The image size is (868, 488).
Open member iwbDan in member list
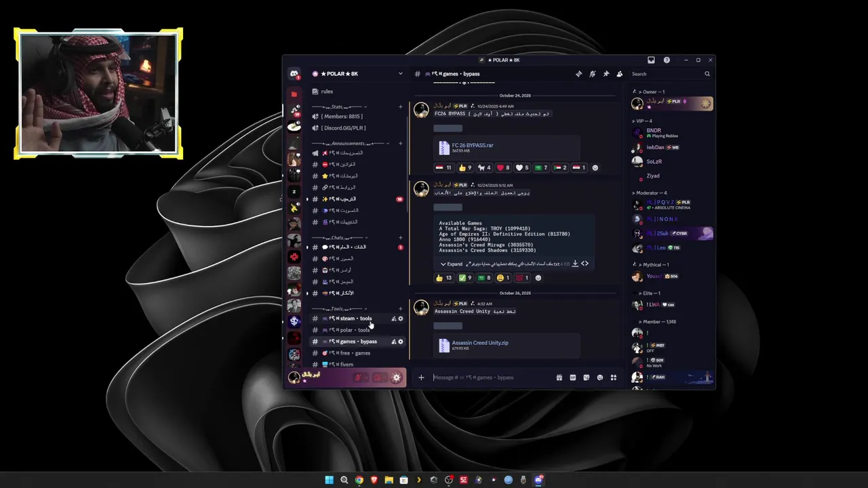click(671, 147)
